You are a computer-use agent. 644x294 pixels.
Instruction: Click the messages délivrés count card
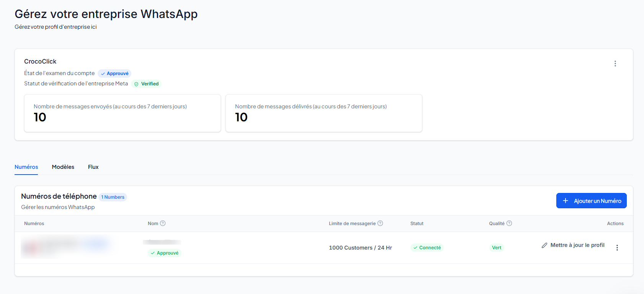click(324, 113)
